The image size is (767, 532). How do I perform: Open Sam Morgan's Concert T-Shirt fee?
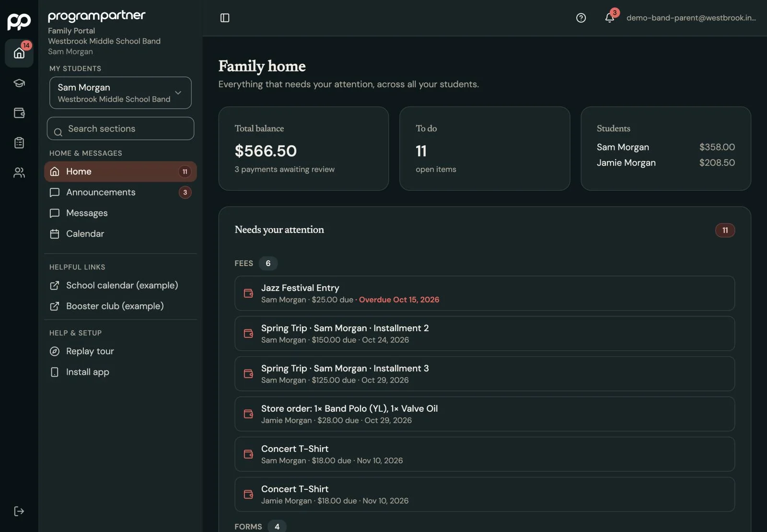point(485,454)
